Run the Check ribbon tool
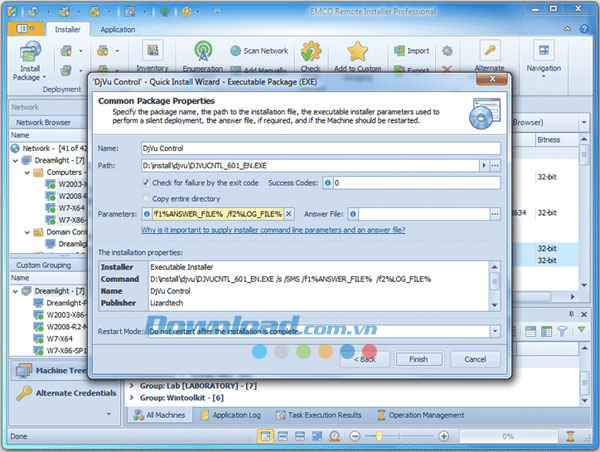Image resolution: width=600 pixels, height=452 pixels. click(x=310, y=52)
